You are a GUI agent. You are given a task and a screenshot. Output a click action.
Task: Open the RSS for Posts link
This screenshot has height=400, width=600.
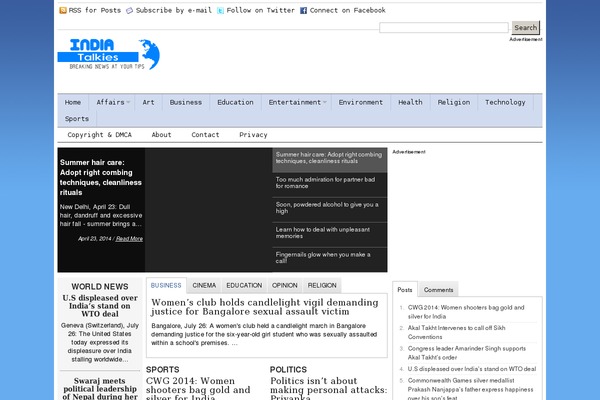click(x=95, y=10)
